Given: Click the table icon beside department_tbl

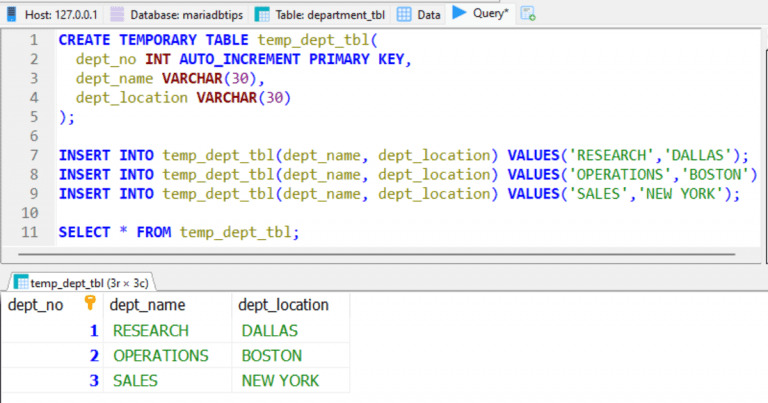Looking at the screenshot, I should point(262,15).
